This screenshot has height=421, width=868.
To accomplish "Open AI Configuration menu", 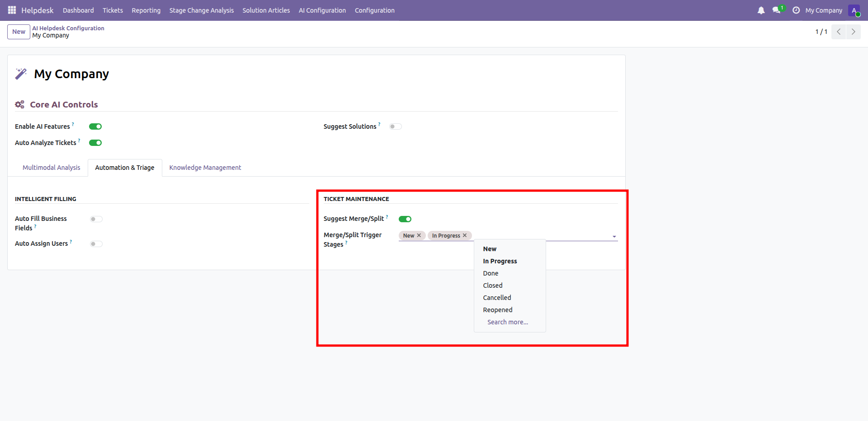I will [x=322, y=10].
